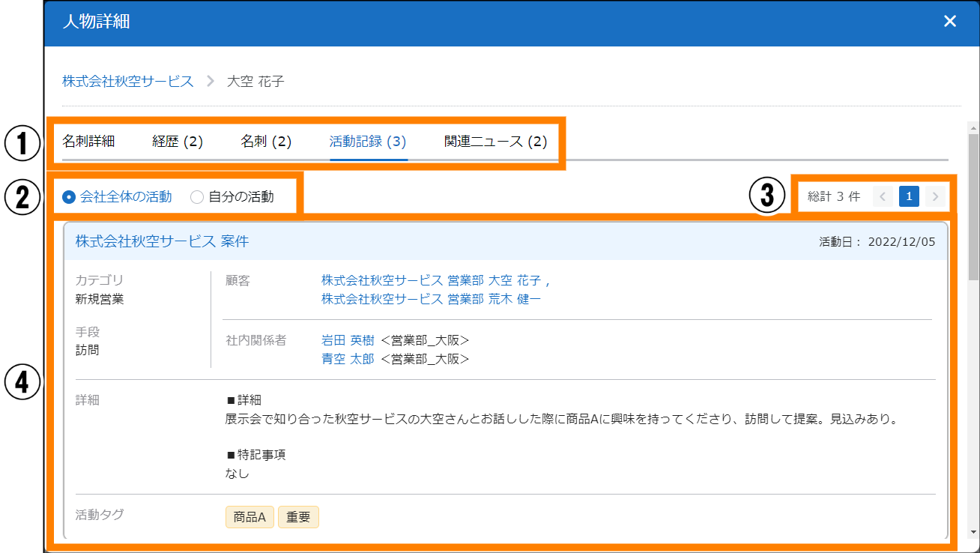This screenshot has width=980, height=553.
Task: Select page 1 in pagination
Action: (x=909, y=197)
